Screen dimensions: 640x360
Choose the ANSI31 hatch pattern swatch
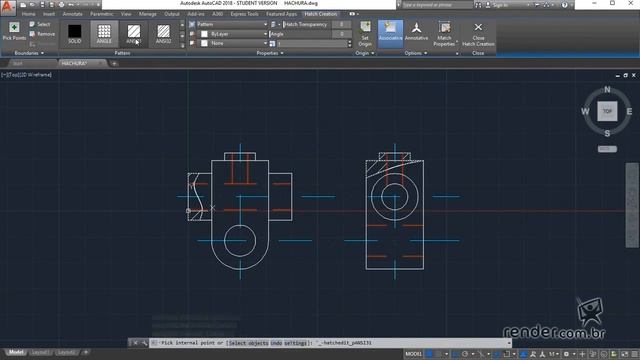coord(133,34)
